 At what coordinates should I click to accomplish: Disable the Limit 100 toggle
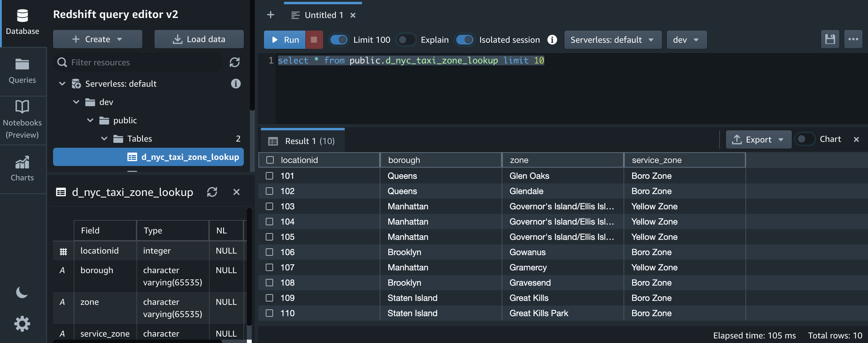[x=339, y=39]
